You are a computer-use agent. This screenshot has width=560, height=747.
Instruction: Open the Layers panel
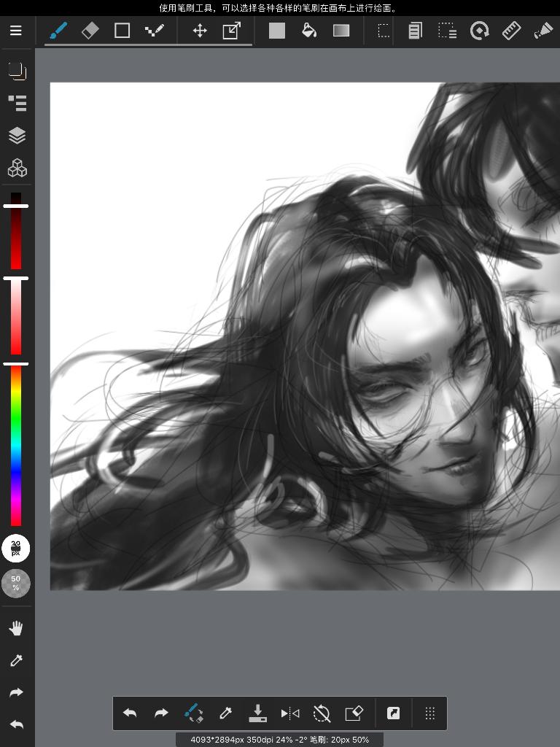(x=17, y=135)
